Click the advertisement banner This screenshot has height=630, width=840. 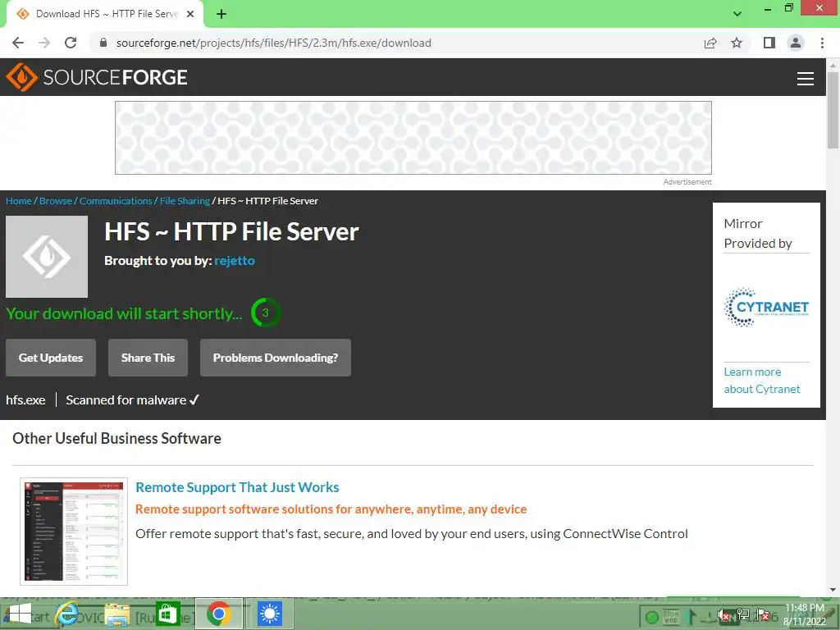coord(413,138)
